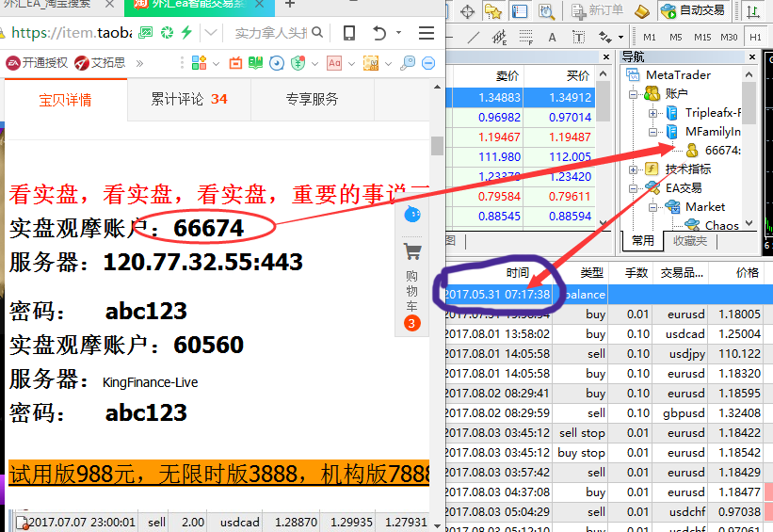Click the orange TV extension icon
The width and height of the screenshot is (773, 532).
pos(235,63)
